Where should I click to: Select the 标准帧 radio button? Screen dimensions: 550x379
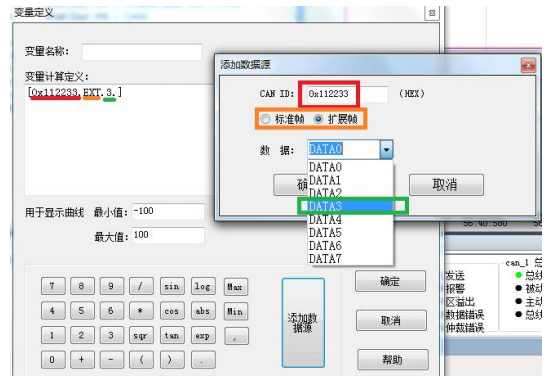click(266, 119)
